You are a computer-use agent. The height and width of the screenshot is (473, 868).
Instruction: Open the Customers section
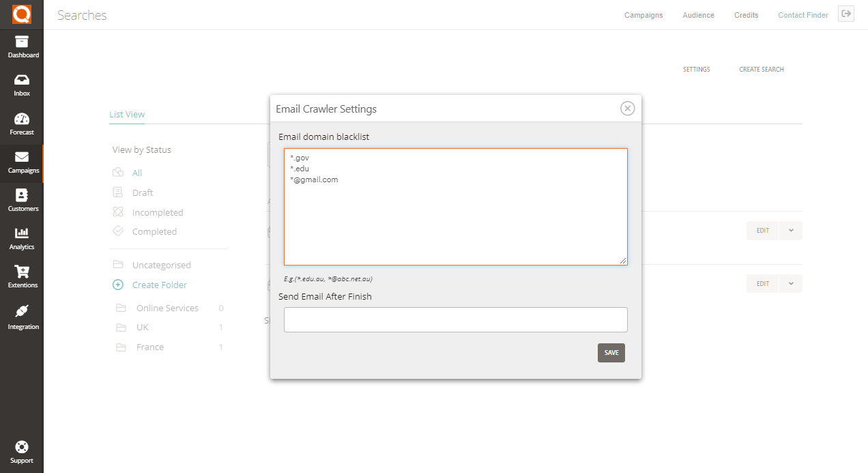[x=22, y=200]
